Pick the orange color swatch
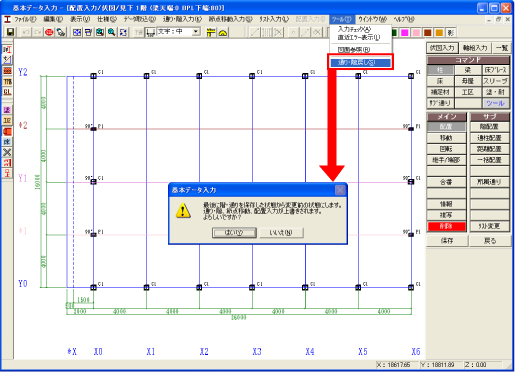Screen dimensions: 515x372 point(439,33)
